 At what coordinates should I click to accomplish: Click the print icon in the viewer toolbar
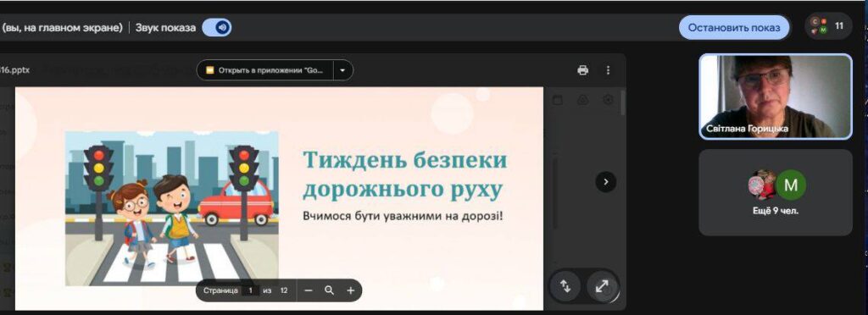pyautogui.click(x=582, y=70)
